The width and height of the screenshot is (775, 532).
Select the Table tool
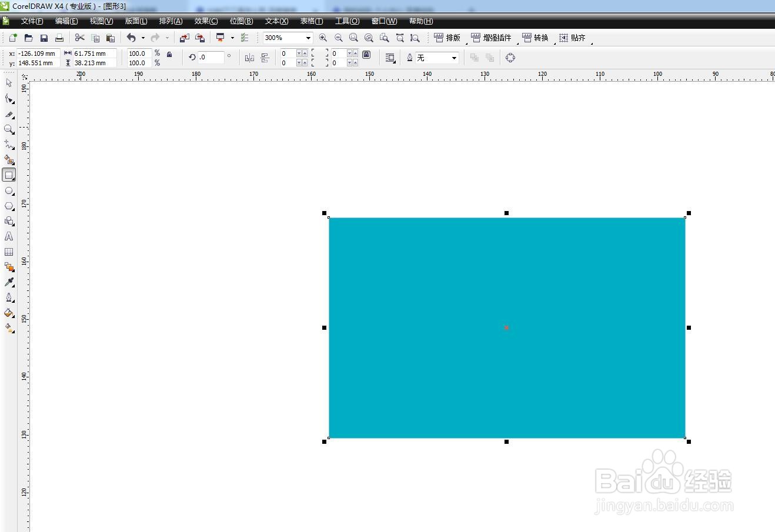tap(9, 252)
